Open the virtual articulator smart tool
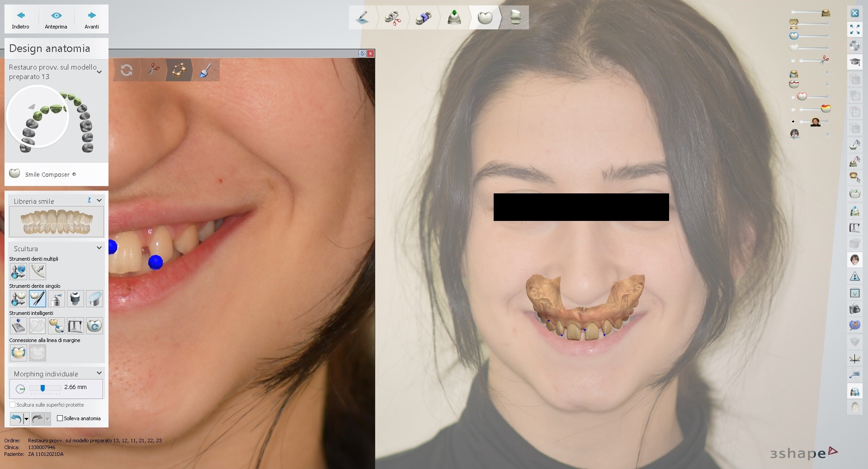Viewport: 868px width, 469px height. (75, 326)
